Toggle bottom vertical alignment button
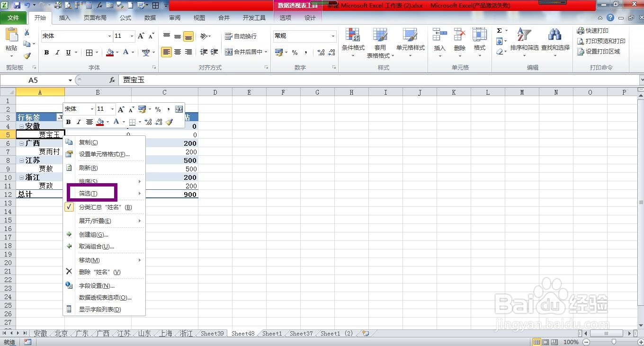The height and width of the screenshot is (346, 644). point(188,36)
